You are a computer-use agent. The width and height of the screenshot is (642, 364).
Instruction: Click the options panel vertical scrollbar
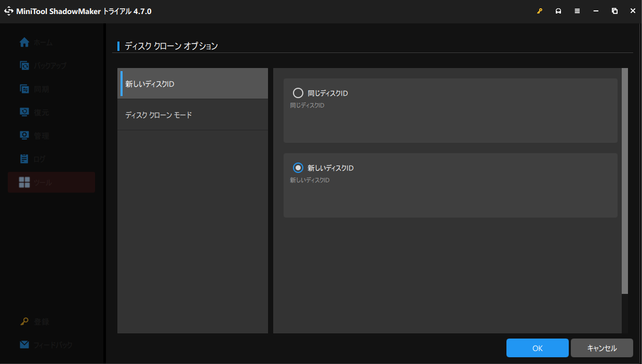(x=625, y=181)
